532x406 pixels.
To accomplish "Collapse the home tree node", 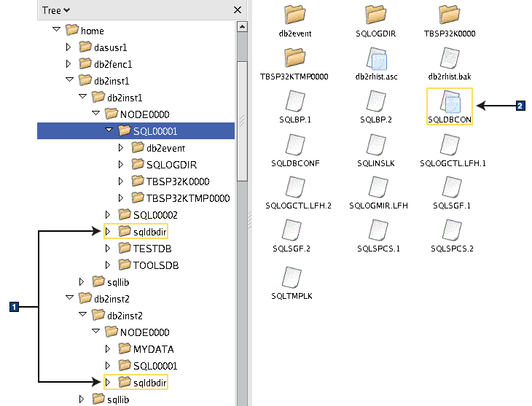I will point(56,30).
